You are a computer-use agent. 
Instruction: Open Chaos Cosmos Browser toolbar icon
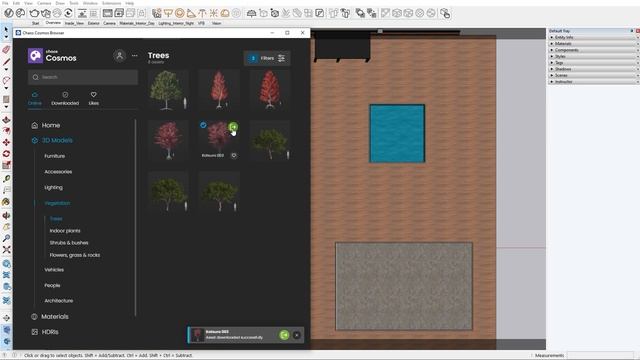20,13
